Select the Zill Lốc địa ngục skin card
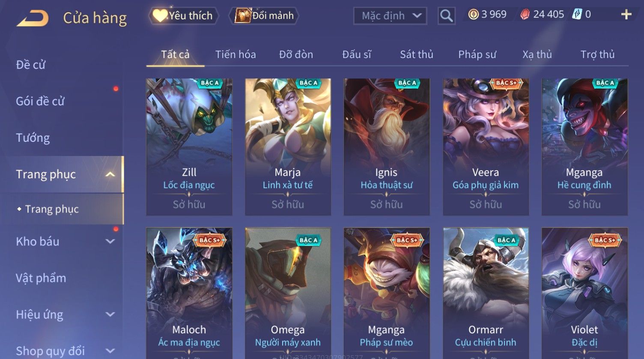Viewport: 644px width, 359px height. tap(189, 147)
